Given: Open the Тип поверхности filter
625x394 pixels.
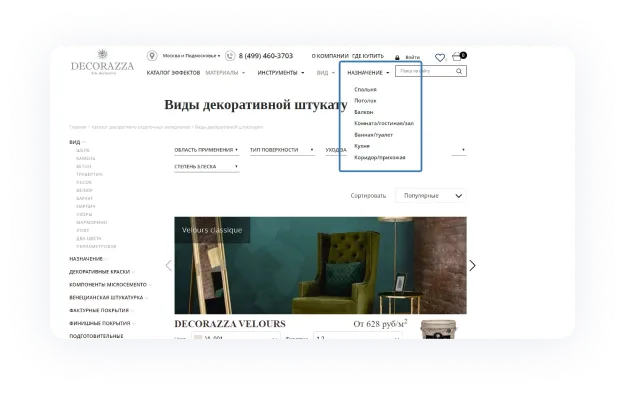Looking at the screenshot, I should (x=282, y=150).
